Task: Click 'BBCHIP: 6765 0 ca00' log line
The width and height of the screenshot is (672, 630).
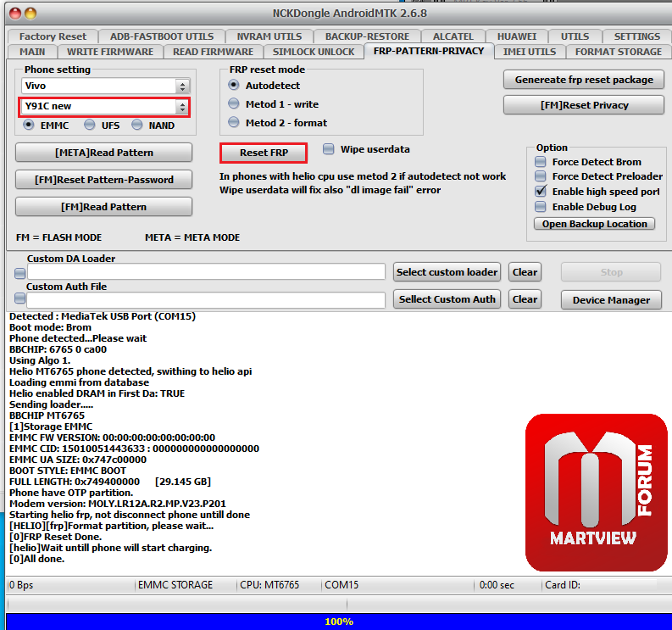Action: 58,349
